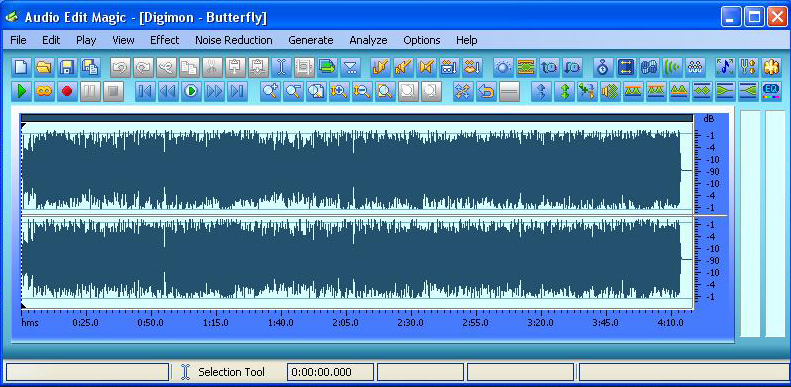
Task: Open the Options menu
Action: (422, 40)
